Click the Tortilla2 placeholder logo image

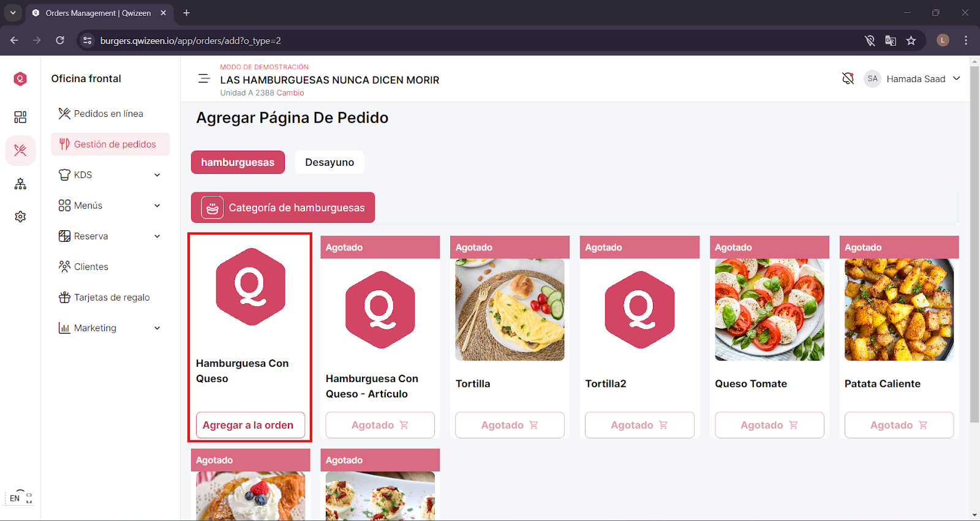(639, 310)
